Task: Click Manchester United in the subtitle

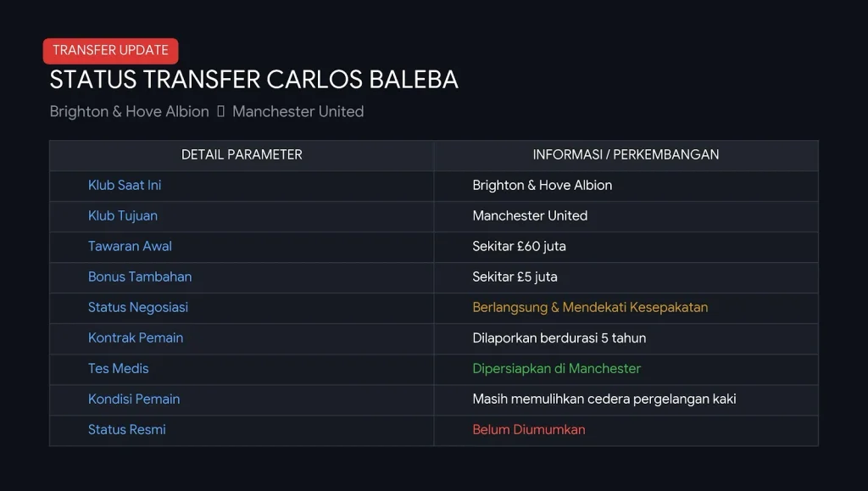Action: [298, 111]
